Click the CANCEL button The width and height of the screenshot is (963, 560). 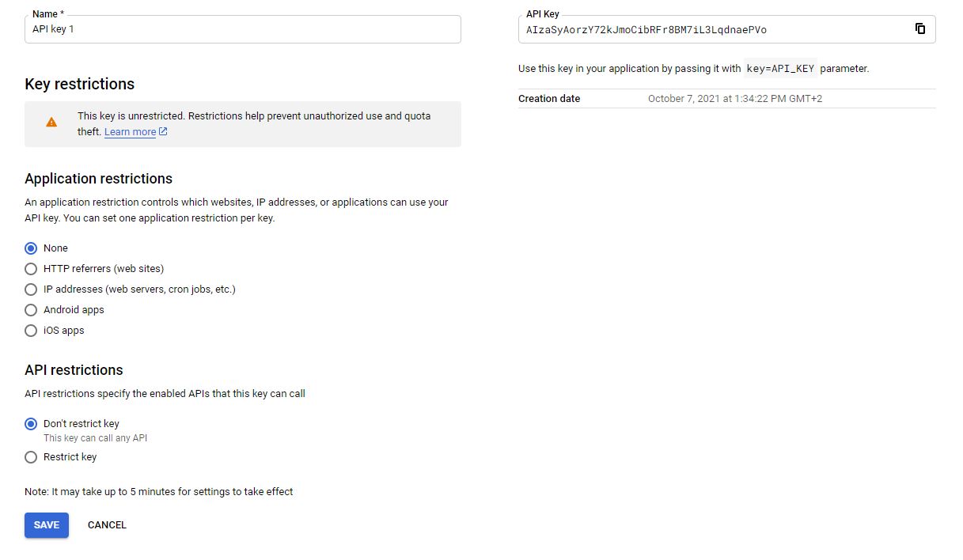tap(107, 525)
